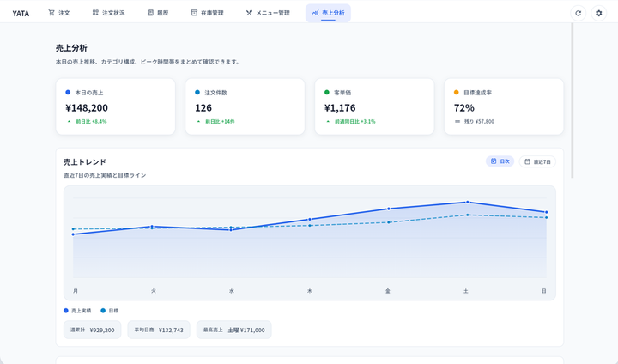Open settings with the gear icon

pos(599,13)
